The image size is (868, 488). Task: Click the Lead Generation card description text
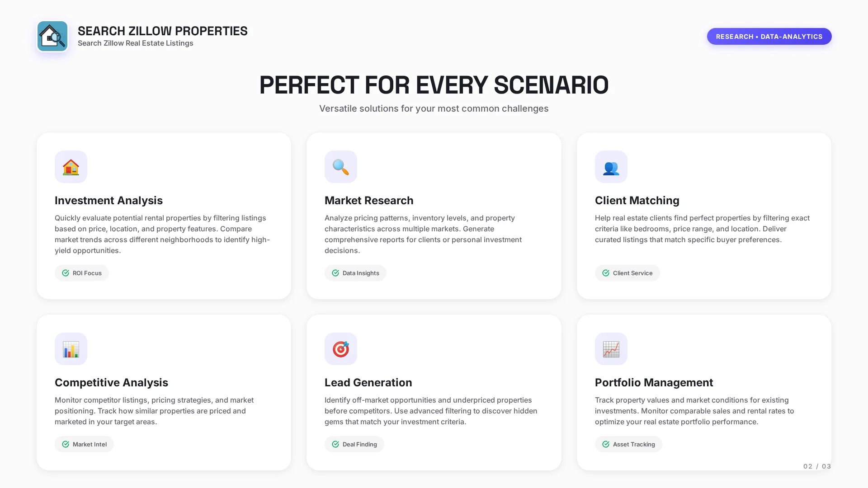[431, 411]
